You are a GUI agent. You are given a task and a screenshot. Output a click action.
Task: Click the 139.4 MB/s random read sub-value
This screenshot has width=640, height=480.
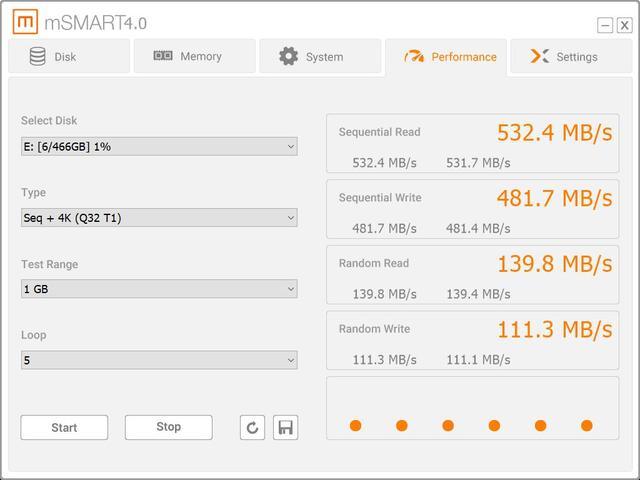tap(478, 294)
